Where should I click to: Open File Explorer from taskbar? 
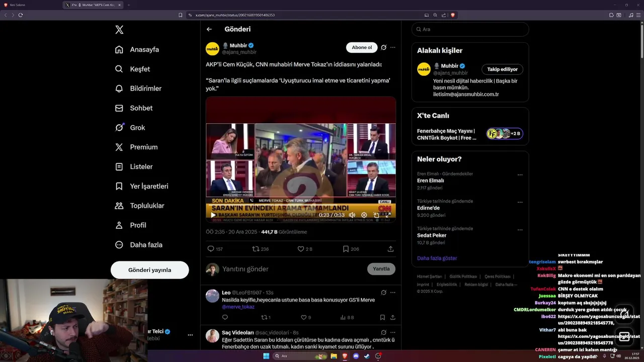click(334, 356)
